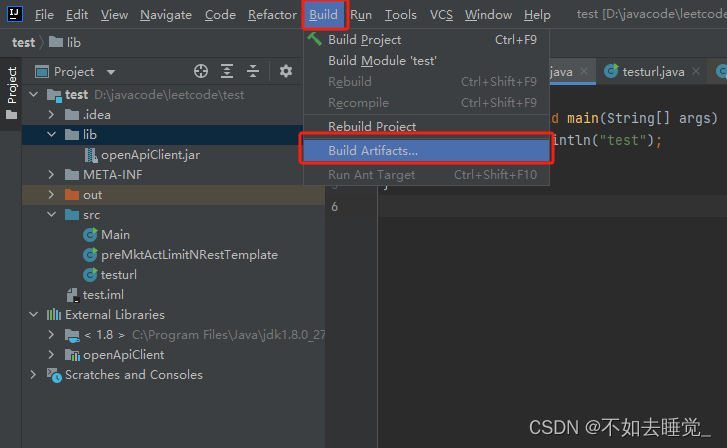
Task: Click the testurl class icon in tree
Action: click(x=90, y=275)
